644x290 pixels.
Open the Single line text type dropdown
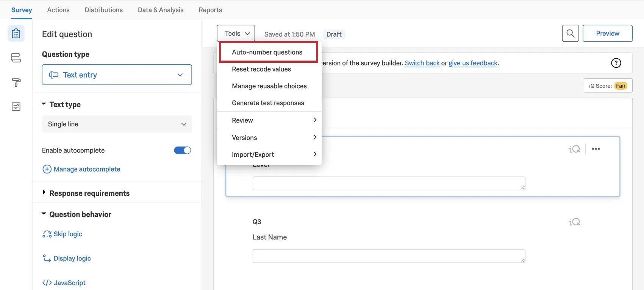point(117,124)
